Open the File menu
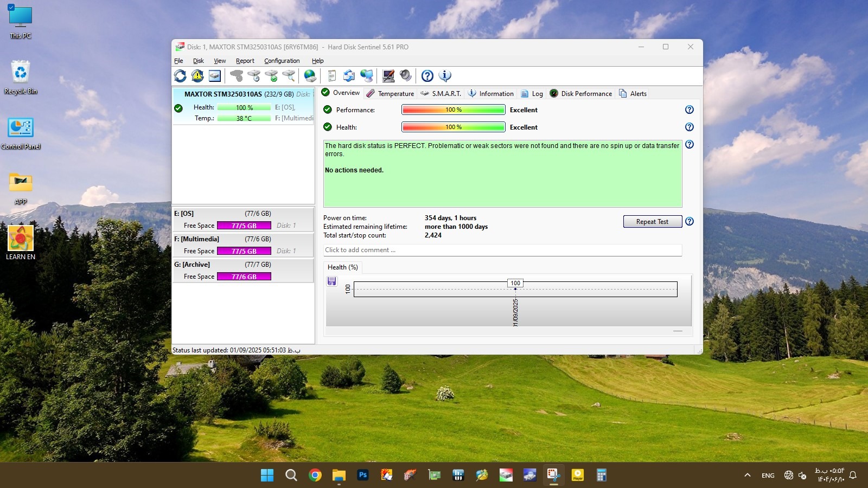Screen dimensions: 868x488 [178, 61]
